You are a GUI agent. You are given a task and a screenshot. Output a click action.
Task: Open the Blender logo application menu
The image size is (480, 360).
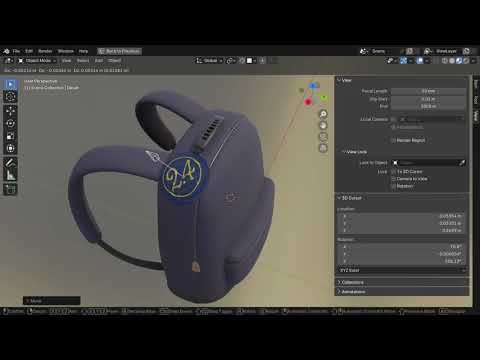(x=6, y=51)
